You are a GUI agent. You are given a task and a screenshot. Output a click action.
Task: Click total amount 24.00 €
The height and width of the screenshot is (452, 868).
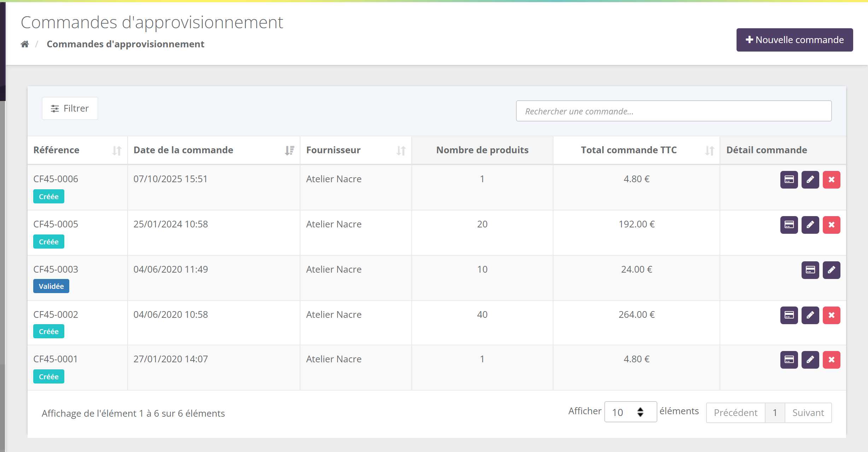pos(637,269)
